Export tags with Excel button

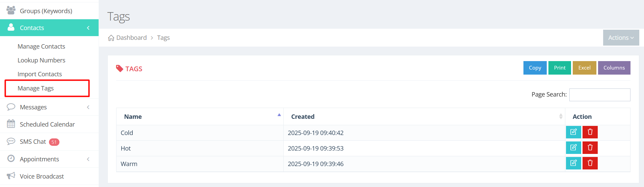point(584,68)
